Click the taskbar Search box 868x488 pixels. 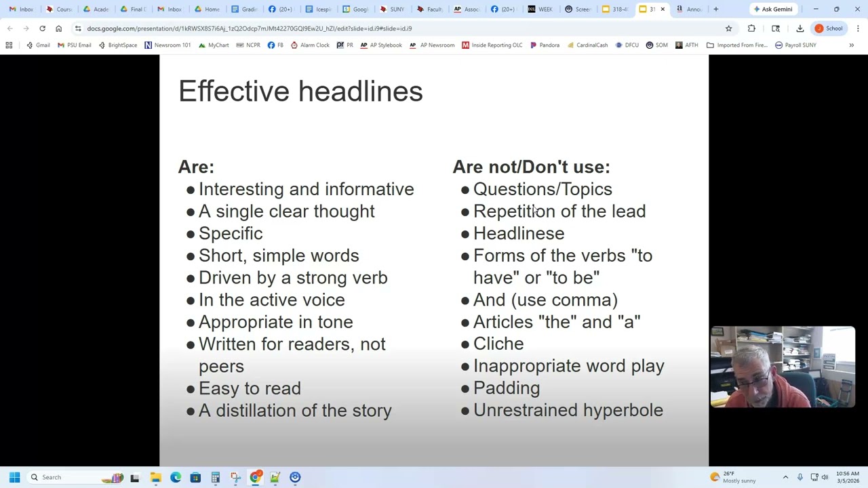pos(75,477)
